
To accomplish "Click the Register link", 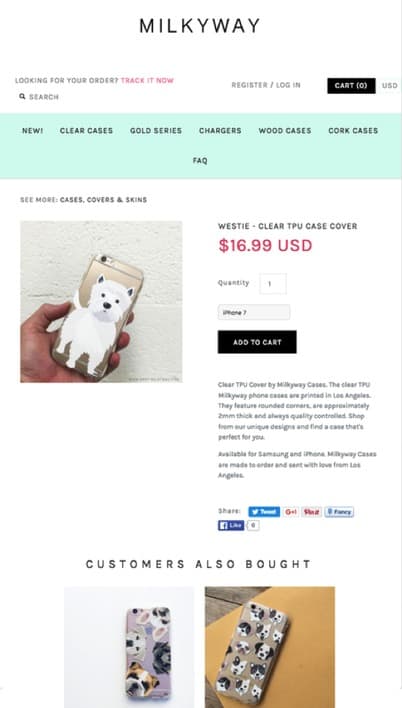I will coord(249,85).
